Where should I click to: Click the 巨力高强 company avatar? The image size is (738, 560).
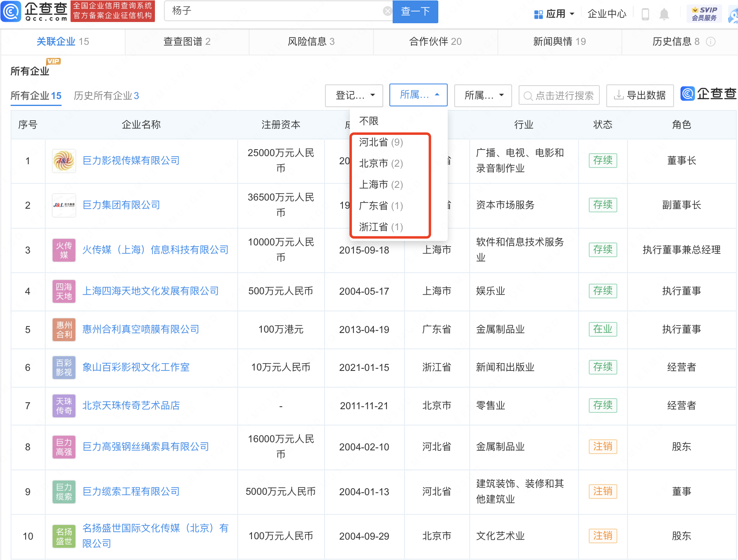tap(64, 447)
